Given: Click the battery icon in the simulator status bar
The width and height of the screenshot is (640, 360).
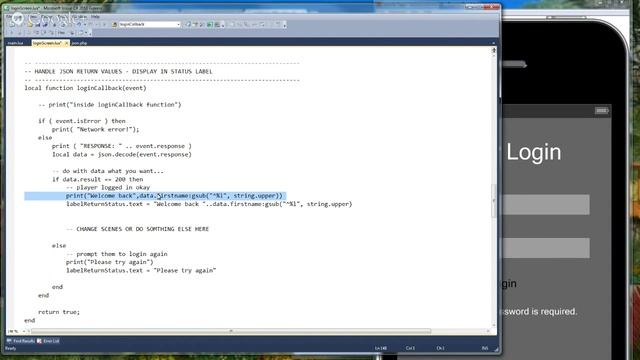Looking at the screenshot, I should pos(602,111).
